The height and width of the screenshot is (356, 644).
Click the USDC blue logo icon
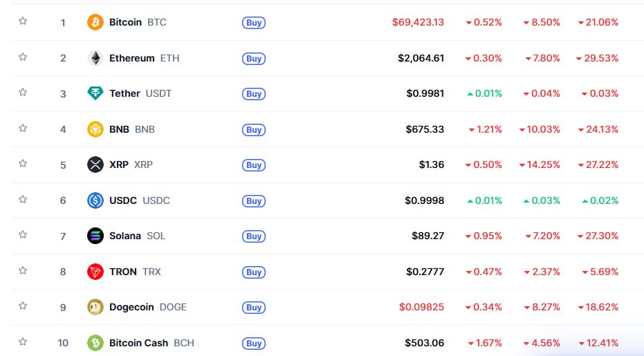pyautogui.click(x=95, y=200)
